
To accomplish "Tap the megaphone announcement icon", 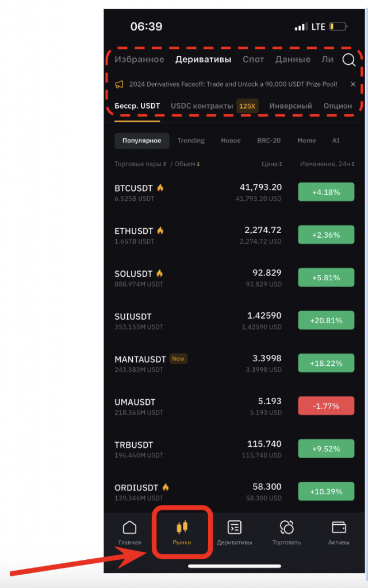I will (119, 84).
